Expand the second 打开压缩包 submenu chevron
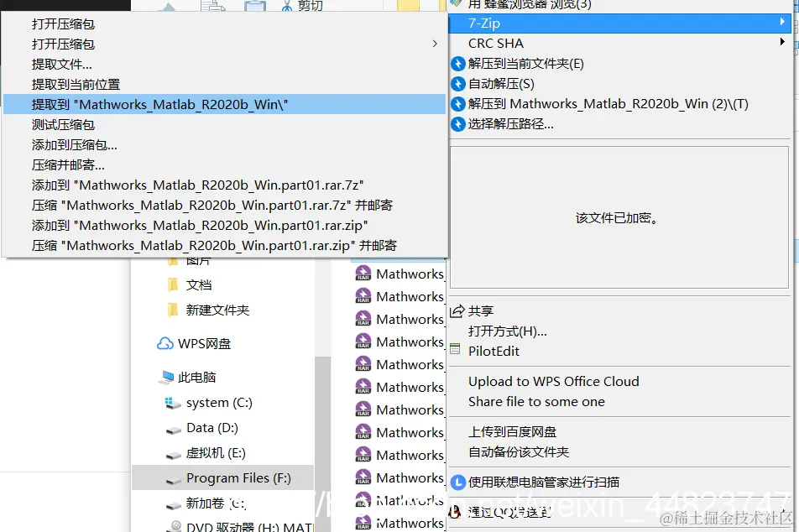The image size is (799, 532). click(x=435, y=44)
